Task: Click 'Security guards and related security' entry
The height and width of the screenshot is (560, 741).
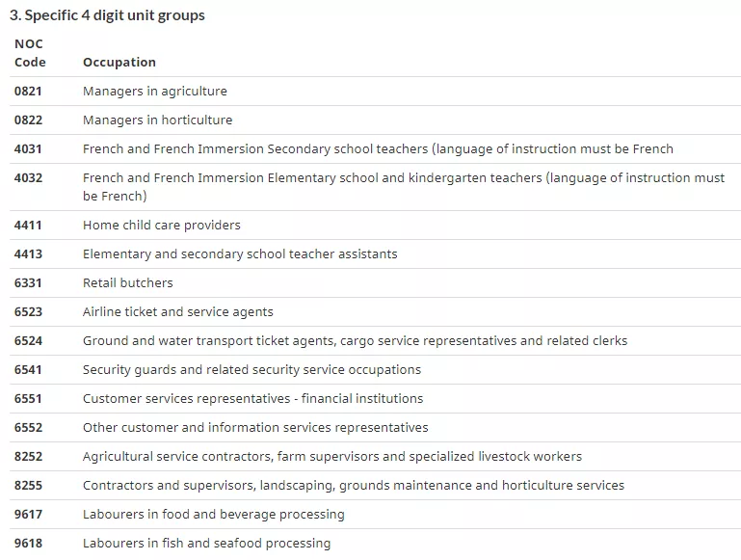Action: [251, 369]
